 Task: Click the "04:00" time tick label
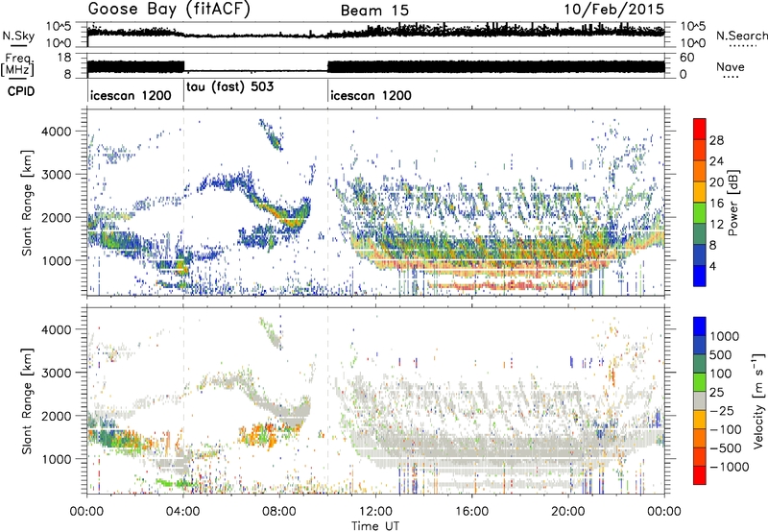[x=182, y=512]
